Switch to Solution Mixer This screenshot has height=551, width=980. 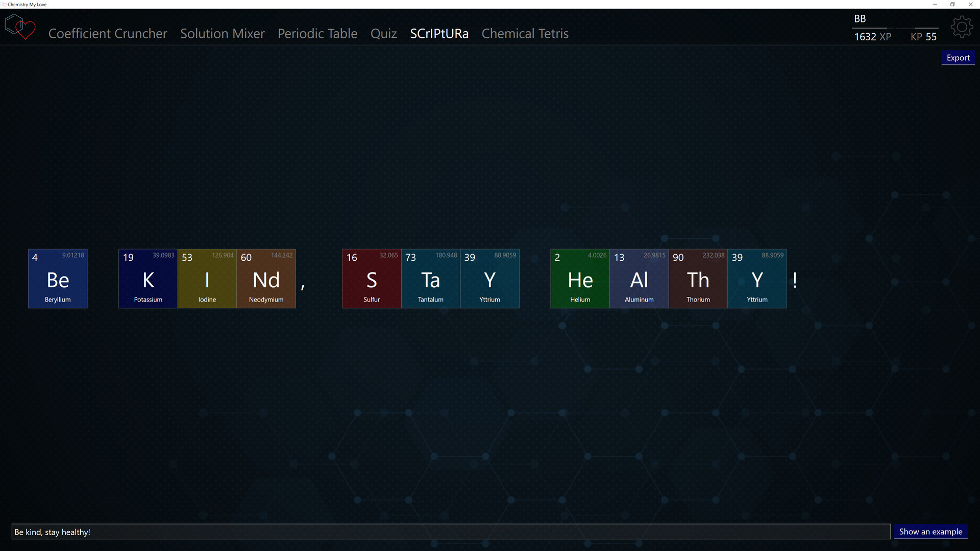222,33
